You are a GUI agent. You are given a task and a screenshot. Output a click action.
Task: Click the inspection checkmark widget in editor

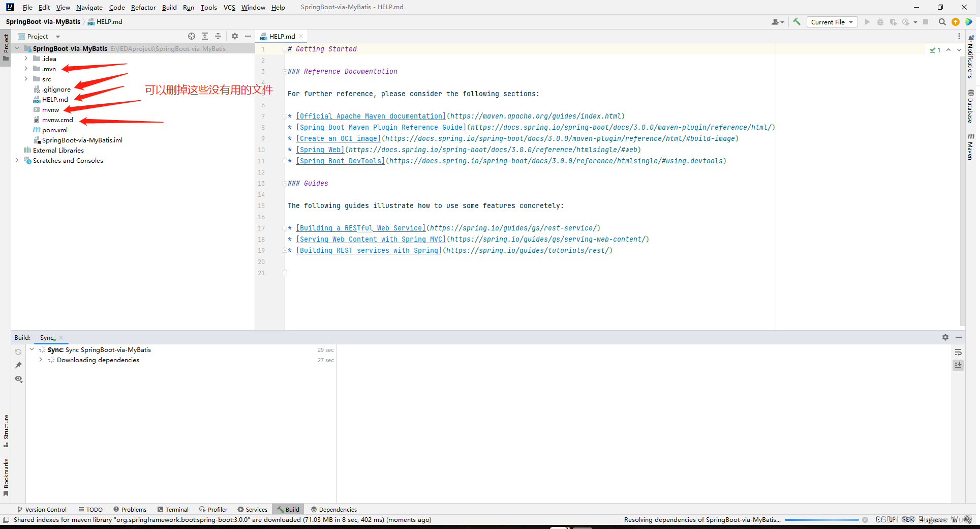click(935, 50)
